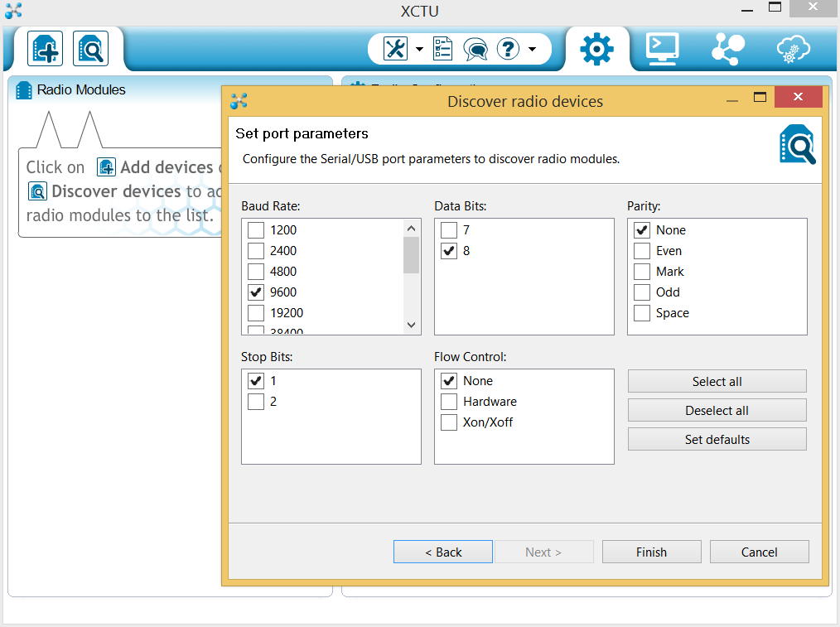This screenshot has width=840, height=627.
Task: Uncheck the 1 stop bit checkbox
Action: [256, 381]
